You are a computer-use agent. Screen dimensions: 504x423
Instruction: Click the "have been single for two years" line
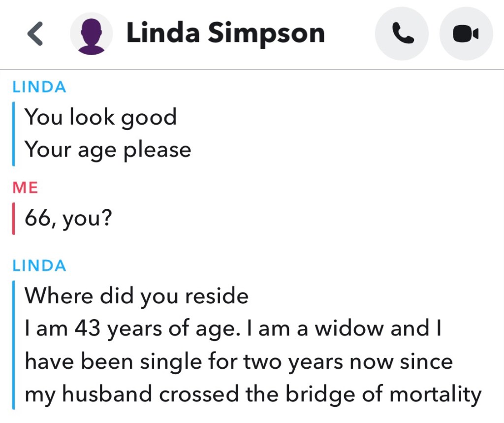pos(239,362)
